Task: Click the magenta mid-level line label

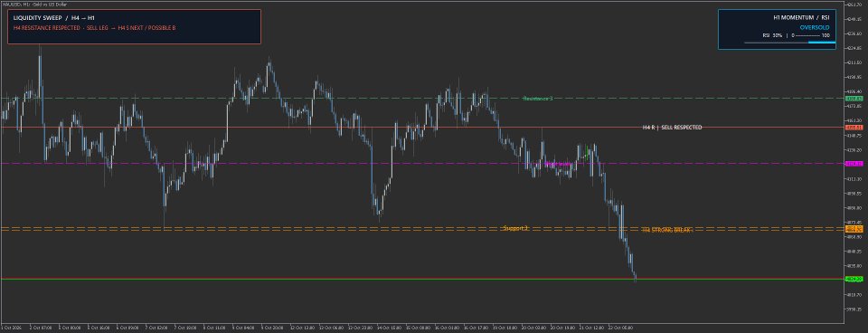Action: (558, 164)
